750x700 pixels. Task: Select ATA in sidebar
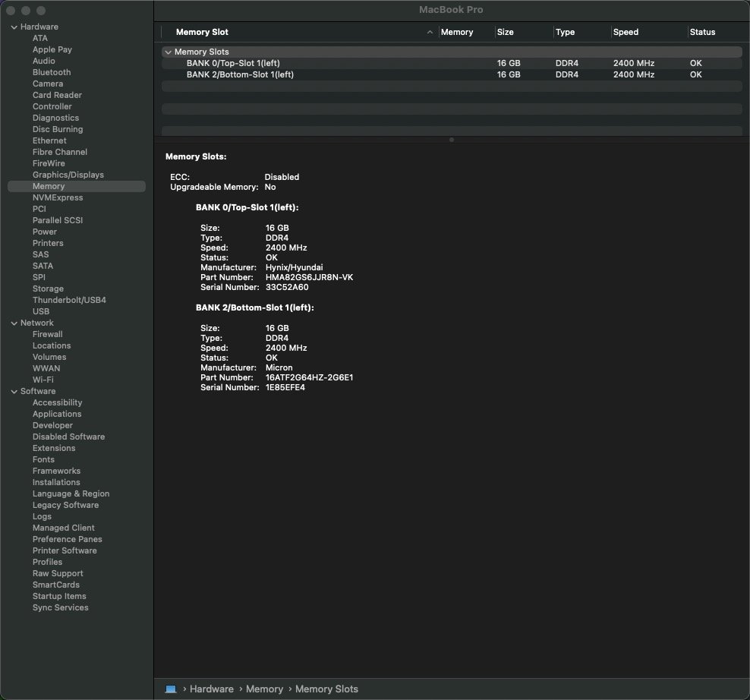pyautogui.click(x=40, y=38)
